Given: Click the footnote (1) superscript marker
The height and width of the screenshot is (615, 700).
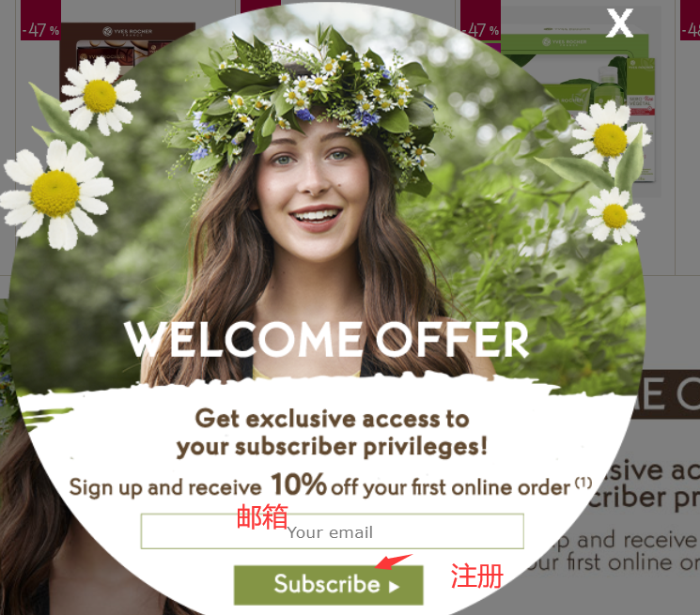Looking at the screenshot, I should (583, 483).
